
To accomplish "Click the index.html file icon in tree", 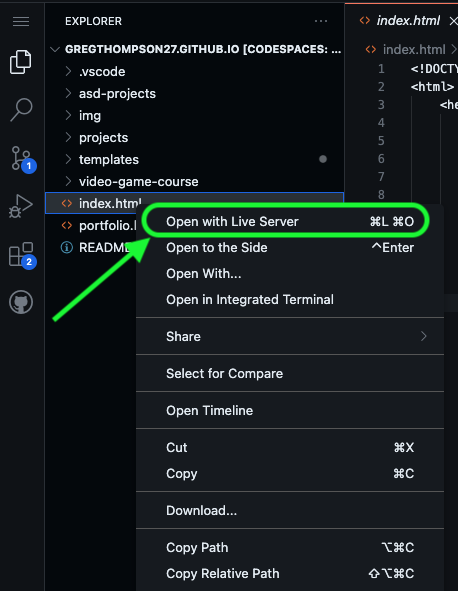I will click(67, 204).
